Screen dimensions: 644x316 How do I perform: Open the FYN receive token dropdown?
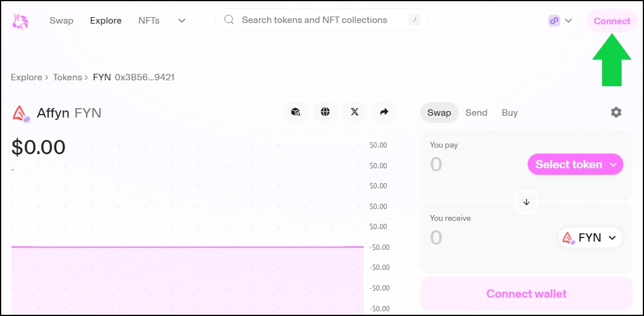pos(590,237)
